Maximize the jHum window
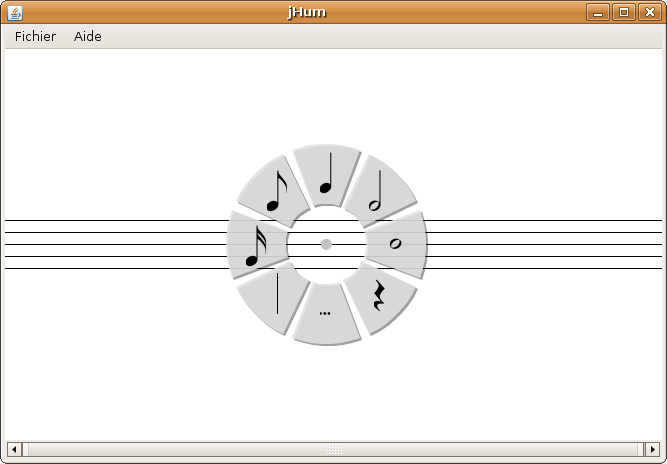Screen dimensions: 667x464 click(x=624, y=12)
